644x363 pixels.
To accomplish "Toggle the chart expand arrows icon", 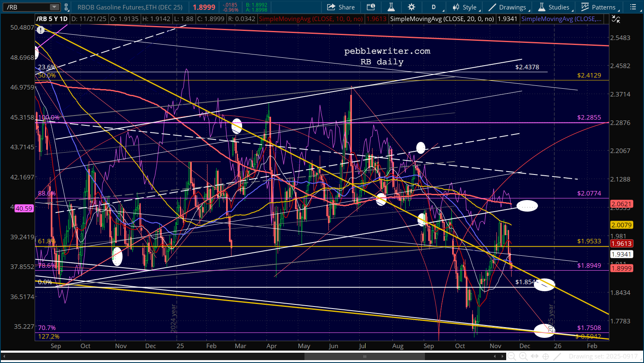I will coord(615,19).
